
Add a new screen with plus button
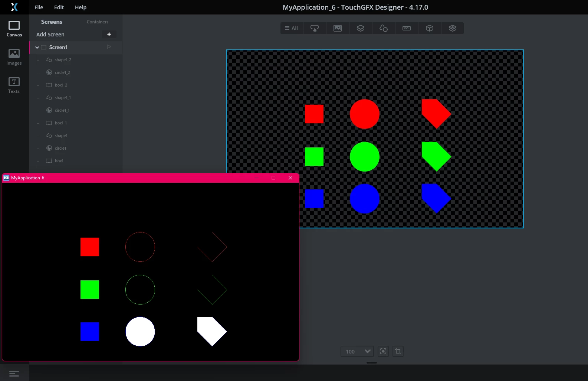109,34
